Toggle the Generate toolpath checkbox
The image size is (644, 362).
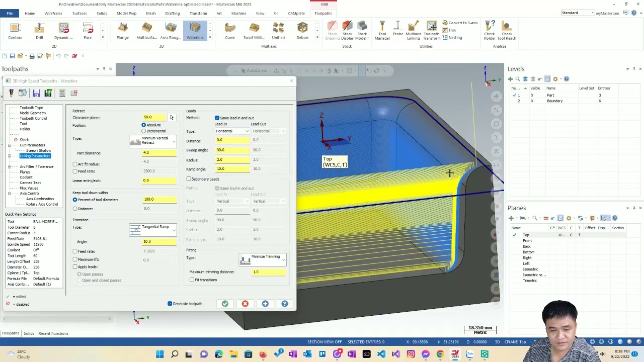170,304
